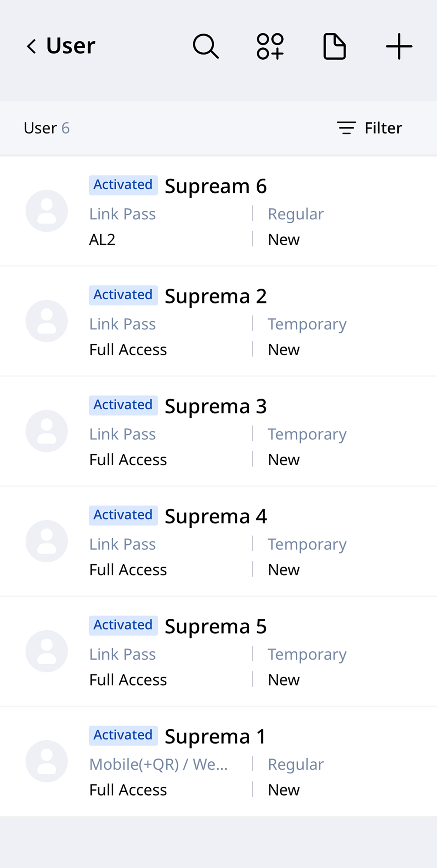The width and height of the screenshot is (437, 868).
Task: Open Suprema 3 user details
Action: (x=216, y=406)
